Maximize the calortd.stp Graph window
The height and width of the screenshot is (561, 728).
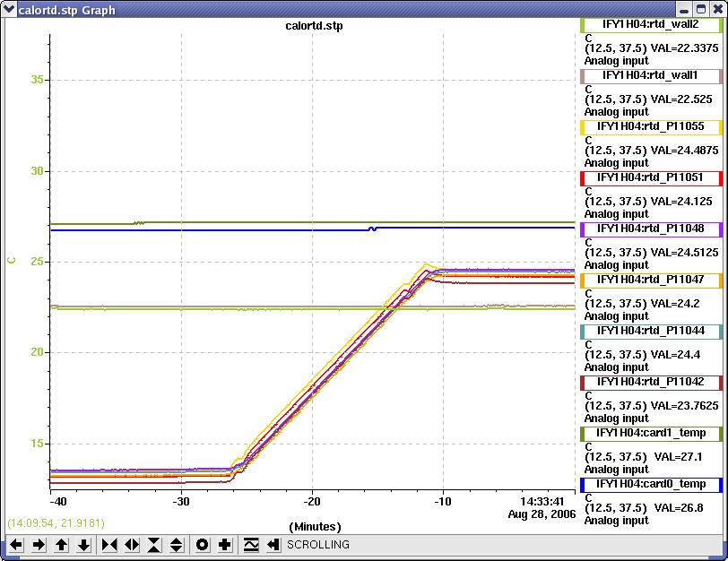(x=700, y=9)
